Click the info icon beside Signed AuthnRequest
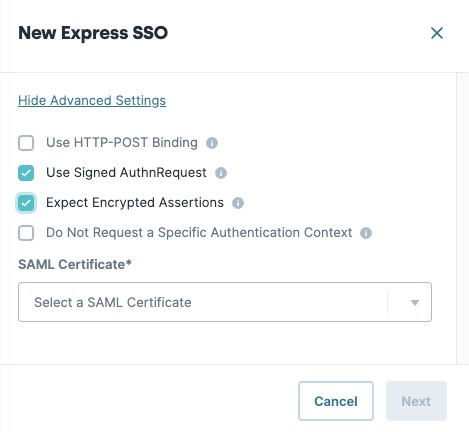469x432 pixels. [221, 173]
